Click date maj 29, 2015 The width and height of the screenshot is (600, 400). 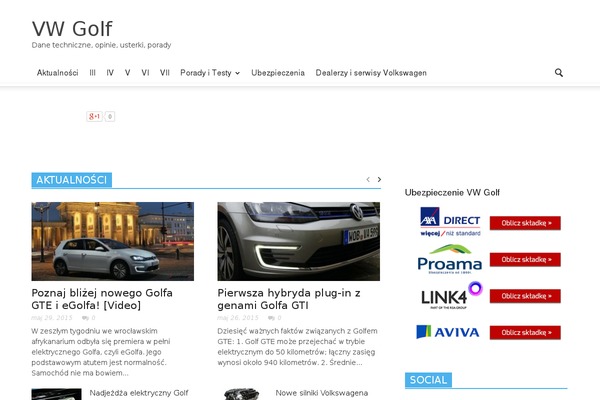tap(52, 318)
